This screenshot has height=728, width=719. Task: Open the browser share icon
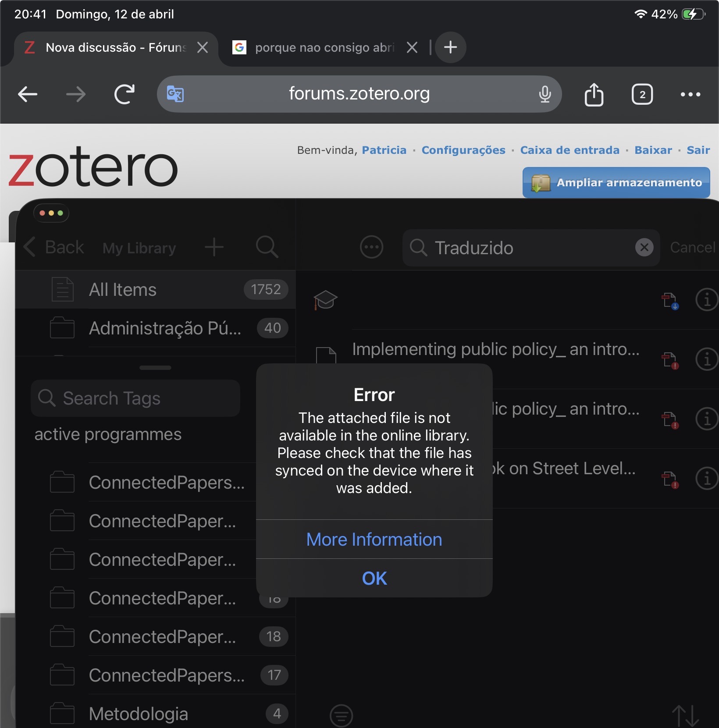pos(594,94)
